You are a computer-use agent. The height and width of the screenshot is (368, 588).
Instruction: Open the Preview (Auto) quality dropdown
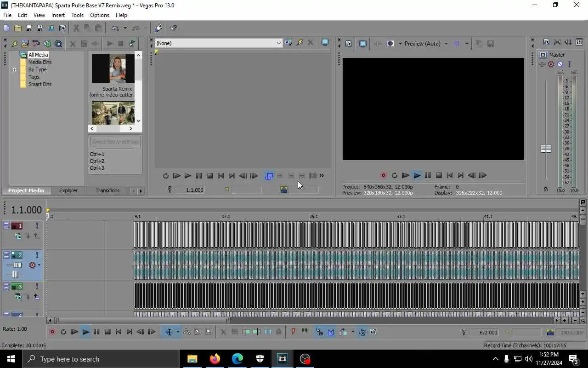[446, 44]
